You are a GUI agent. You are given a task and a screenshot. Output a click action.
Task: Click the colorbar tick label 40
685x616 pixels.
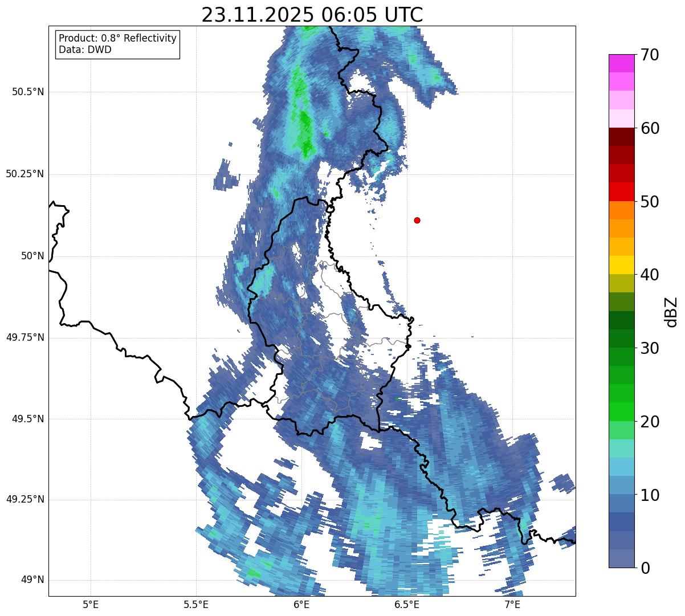[x=650, y=275]
